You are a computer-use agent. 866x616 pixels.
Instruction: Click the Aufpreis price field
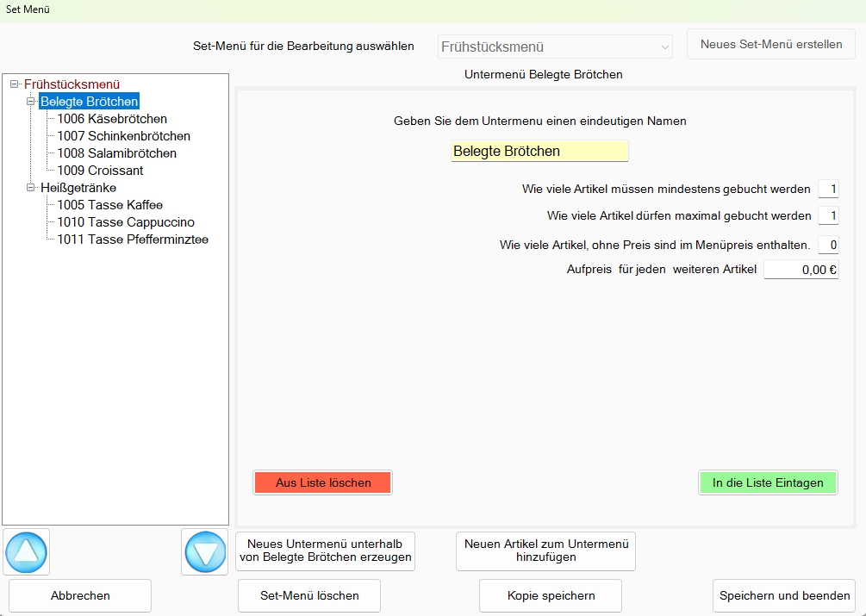coord(801,270)
